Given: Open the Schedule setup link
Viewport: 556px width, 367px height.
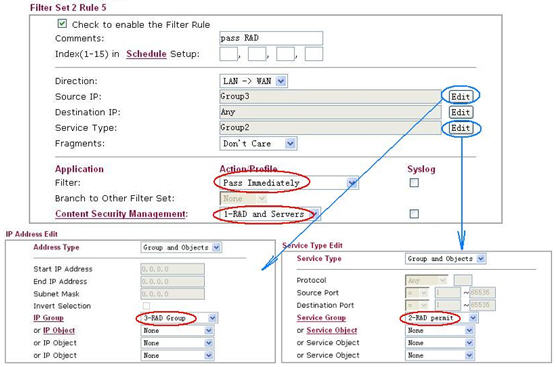Looking at the screenshot, I should [146, 54].
